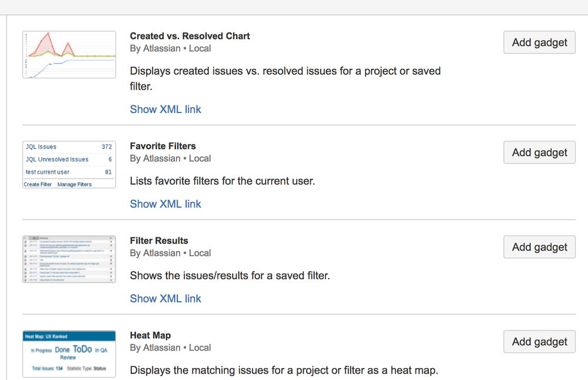Show XML link for Favorite Filters
The width and height of the screenshot is (588, 380).
pyautogui.click(x=165, y=204)
